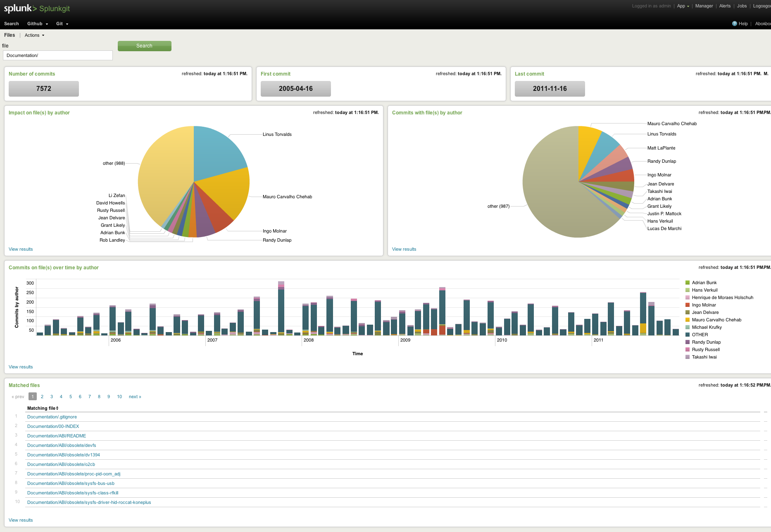Open the Actions dropdown
This screenshot has width=771, height=532.
point(34,35)
